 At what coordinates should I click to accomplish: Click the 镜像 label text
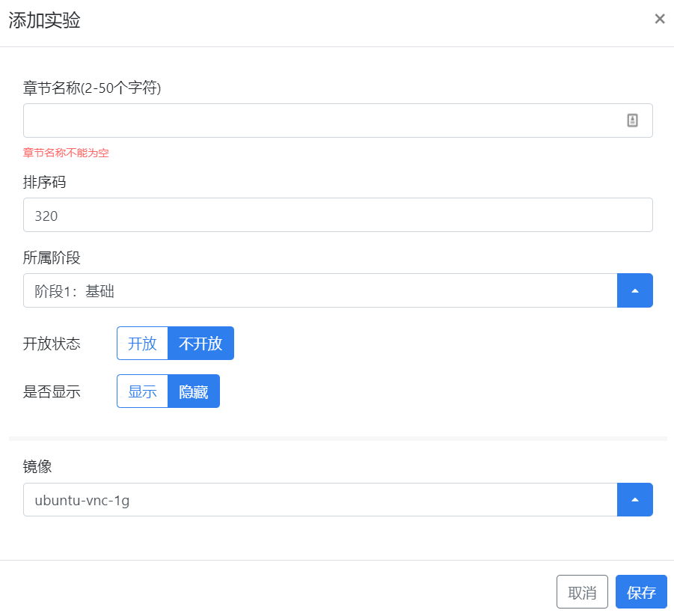pyautogui.click(x=37, y=467)
